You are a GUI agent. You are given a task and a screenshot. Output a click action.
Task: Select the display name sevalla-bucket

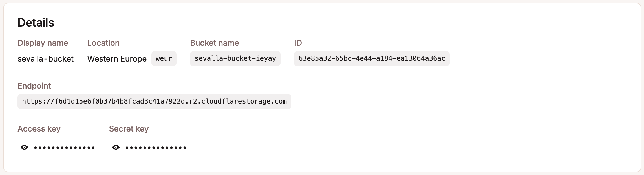tap(46, 59)
